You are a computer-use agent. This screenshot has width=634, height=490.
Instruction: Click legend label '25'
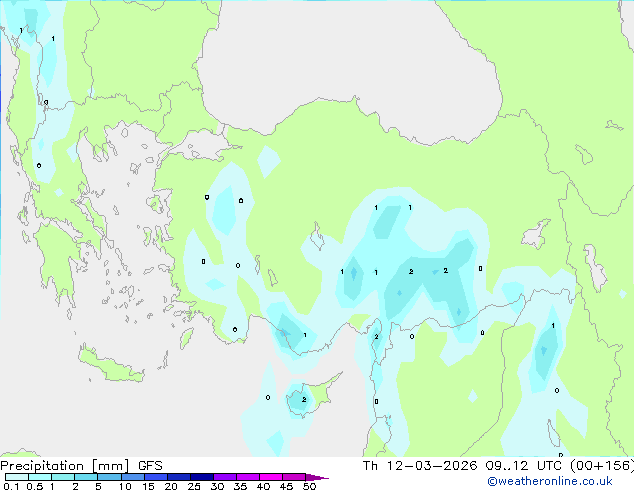194,486
